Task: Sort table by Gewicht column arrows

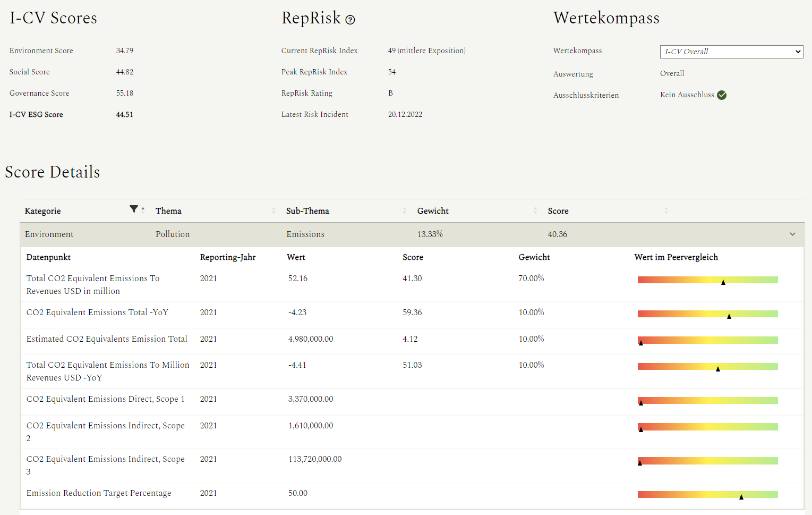Action: 535,211
